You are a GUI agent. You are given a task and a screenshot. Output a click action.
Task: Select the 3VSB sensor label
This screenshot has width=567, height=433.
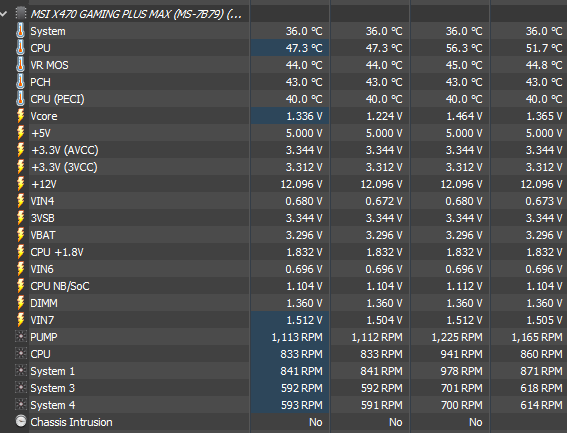pos(42,218)
